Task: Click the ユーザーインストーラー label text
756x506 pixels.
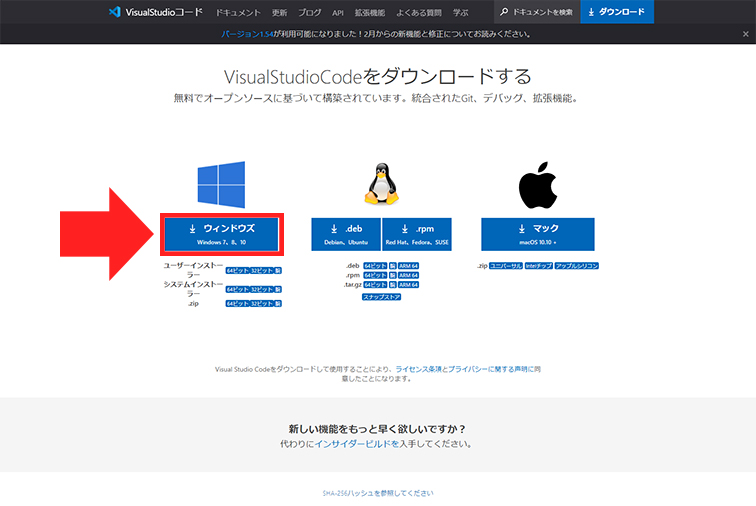Action: coord(193,270)
